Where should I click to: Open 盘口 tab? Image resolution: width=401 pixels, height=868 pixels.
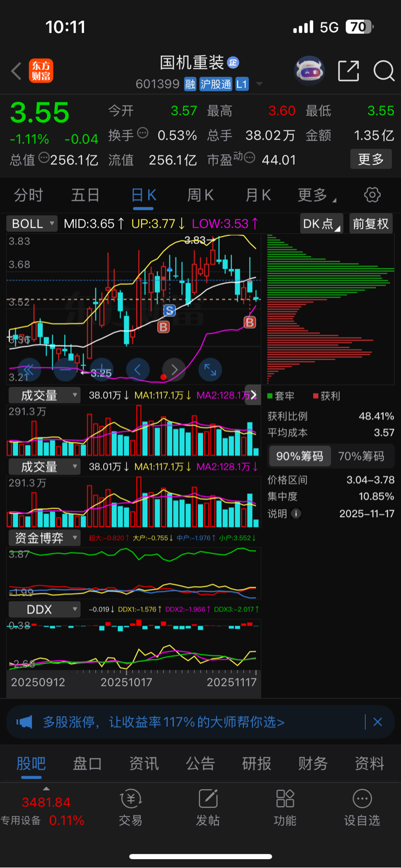pos(87,764)
